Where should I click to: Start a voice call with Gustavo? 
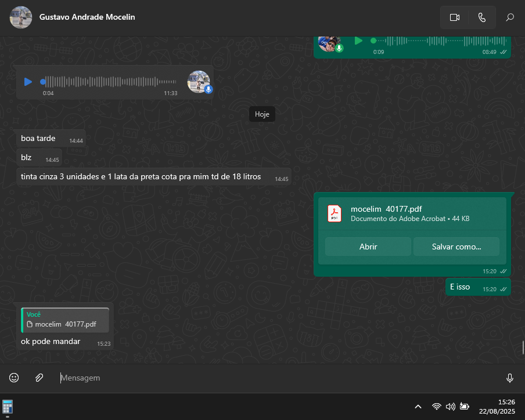(x=481, y=17)
